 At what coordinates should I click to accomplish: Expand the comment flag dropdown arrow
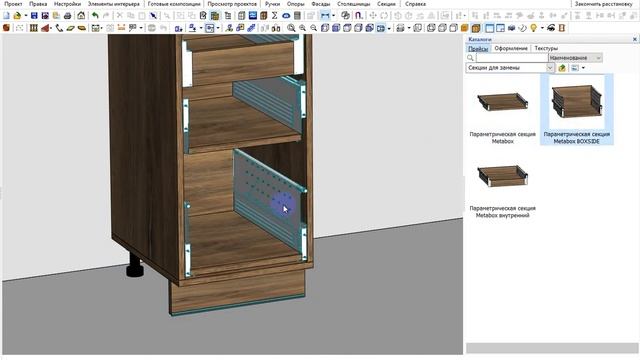[x=141, y=28]
